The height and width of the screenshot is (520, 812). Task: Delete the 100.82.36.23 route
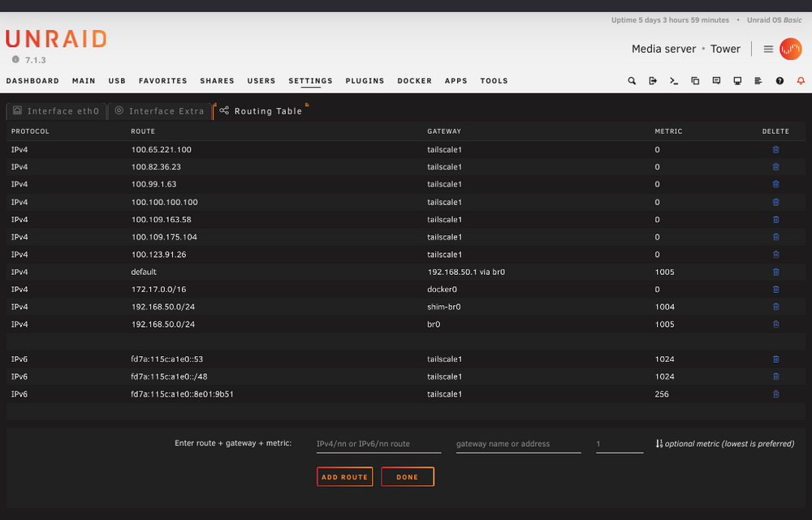tap(775, 166)
